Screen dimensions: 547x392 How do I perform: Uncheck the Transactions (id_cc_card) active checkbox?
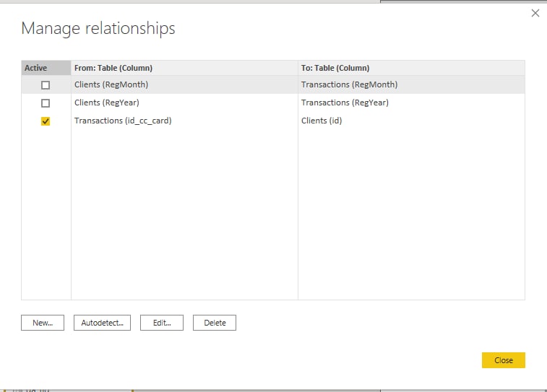[x=46, y=121]
